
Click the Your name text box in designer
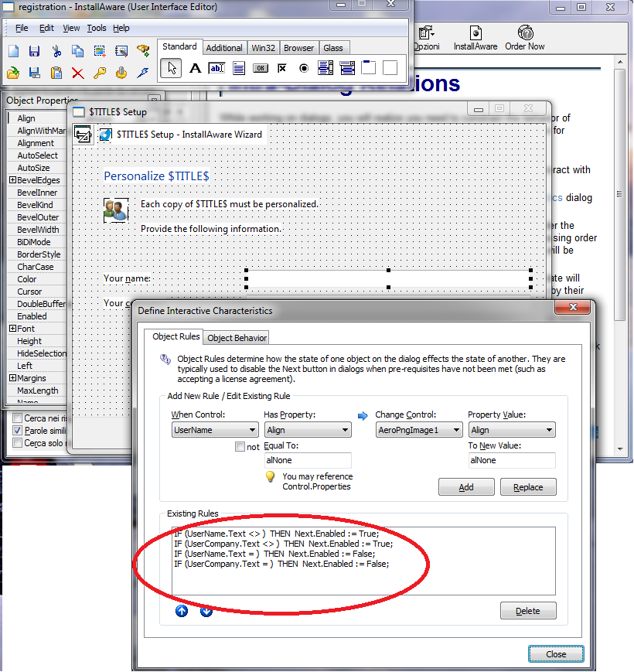click(388, 278)
